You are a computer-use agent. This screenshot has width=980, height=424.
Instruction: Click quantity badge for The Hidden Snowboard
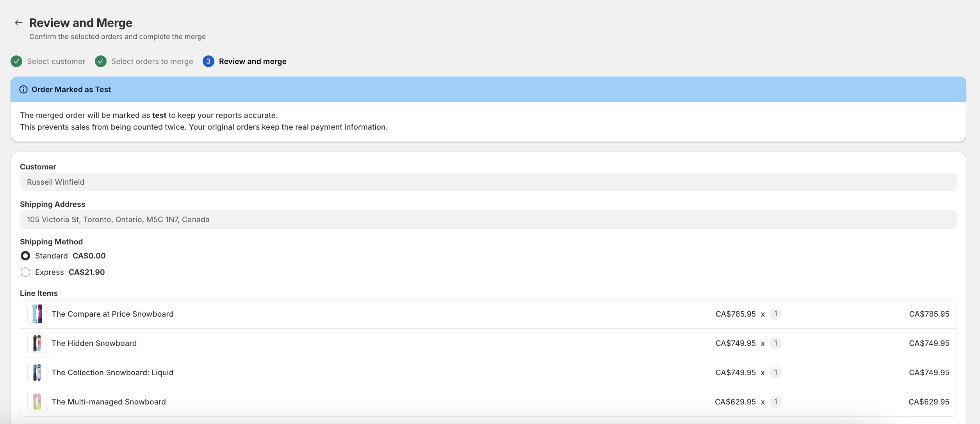(775, 343)
